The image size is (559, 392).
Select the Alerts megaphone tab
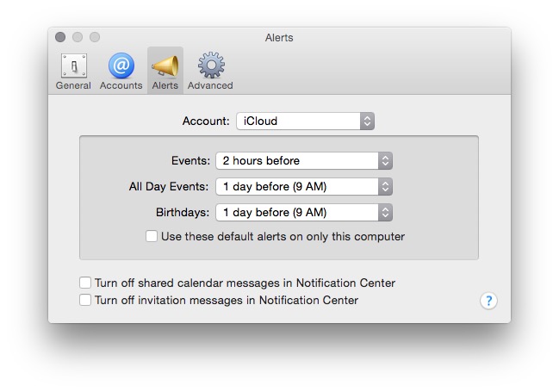(x=165, y=72)
